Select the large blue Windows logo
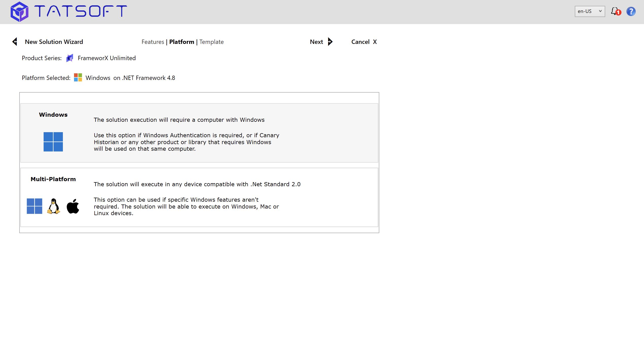 pos(53,142)
